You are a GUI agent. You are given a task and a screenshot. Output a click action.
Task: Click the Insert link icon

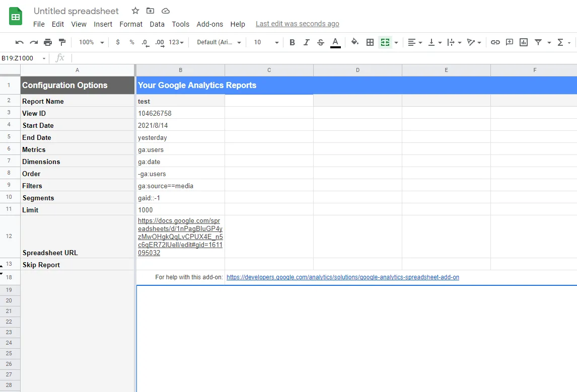[x=495, y=42]
